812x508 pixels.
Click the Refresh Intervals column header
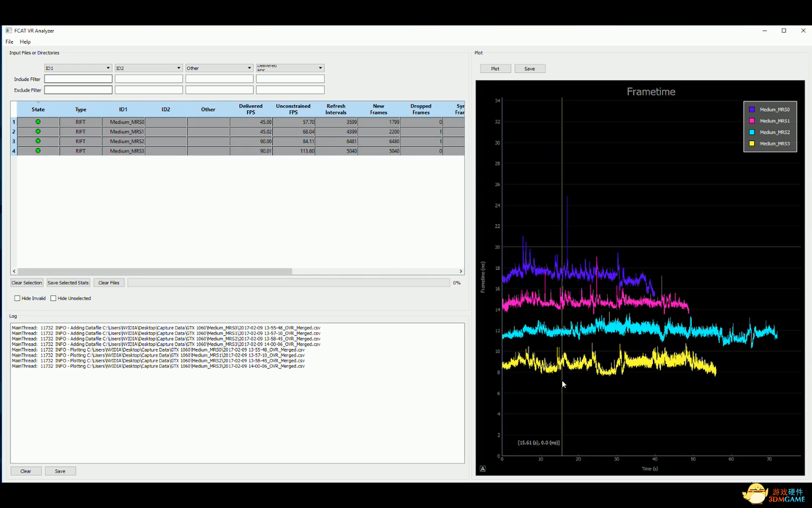pos(336,109)
